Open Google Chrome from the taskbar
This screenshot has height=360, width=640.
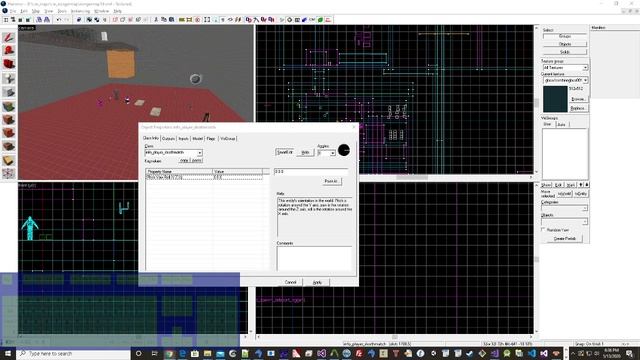tap(169, 353)
